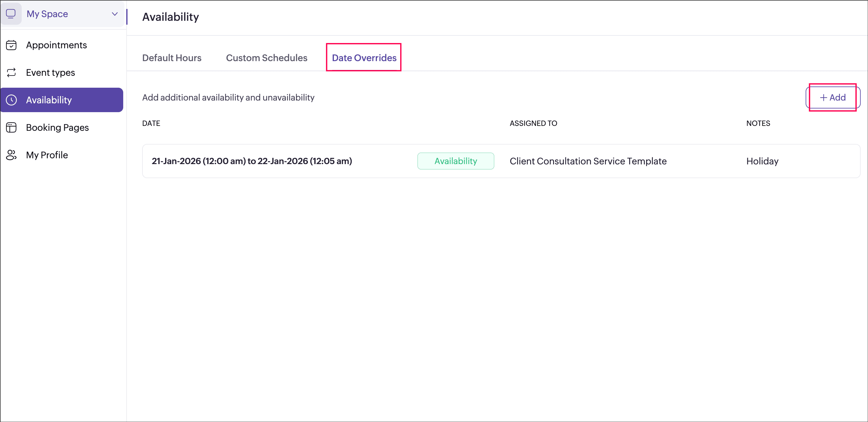Viewport: 868px width, 422px height.
Task: Click the Availability clock icon
Action: point(11,100)
